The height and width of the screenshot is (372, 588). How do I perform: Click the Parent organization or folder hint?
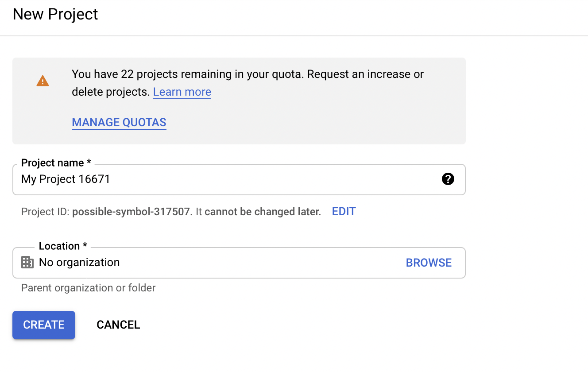(x=89, y=288)
